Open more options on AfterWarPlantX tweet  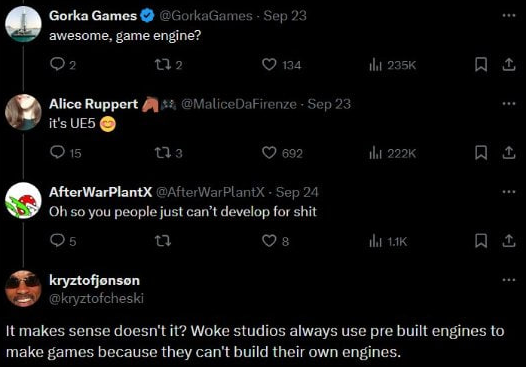(509, 192)
